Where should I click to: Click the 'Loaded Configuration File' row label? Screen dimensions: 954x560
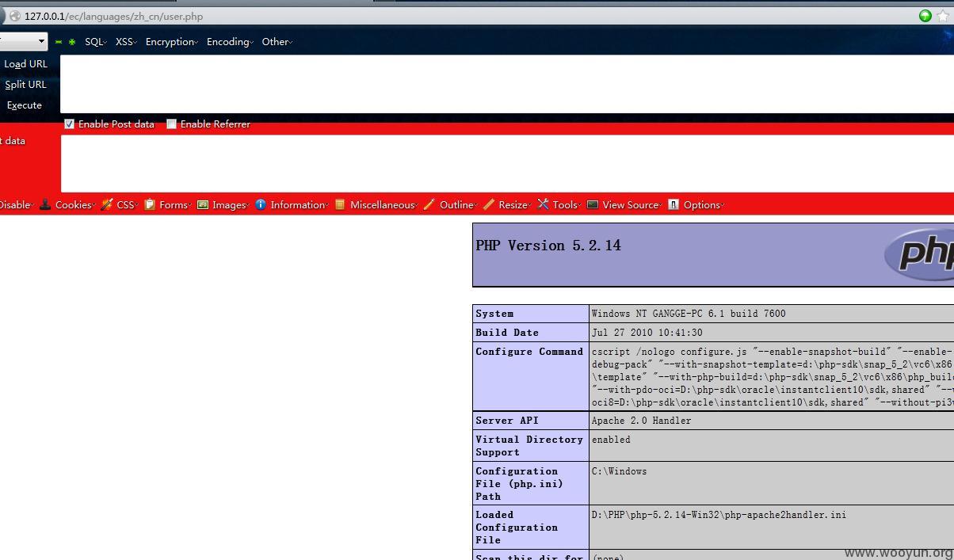517,527
